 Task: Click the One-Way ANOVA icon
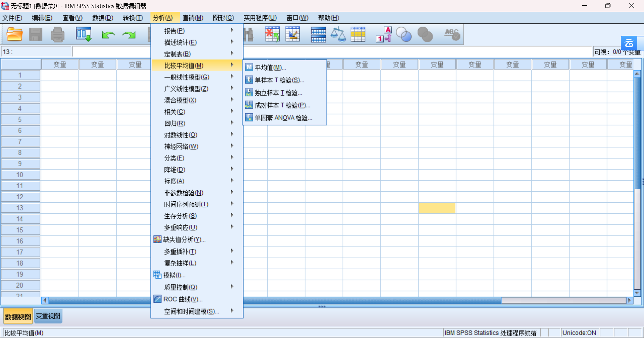249,117
